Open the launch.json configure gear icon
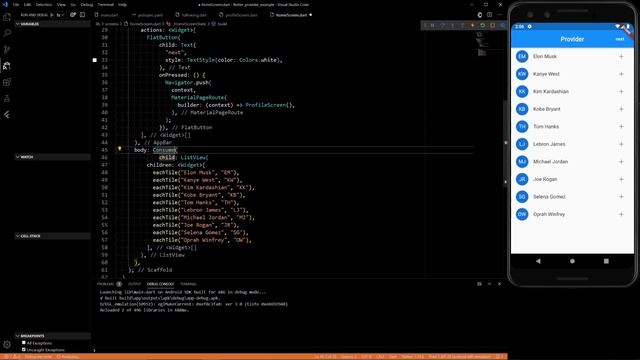 [x=73, y=15]
